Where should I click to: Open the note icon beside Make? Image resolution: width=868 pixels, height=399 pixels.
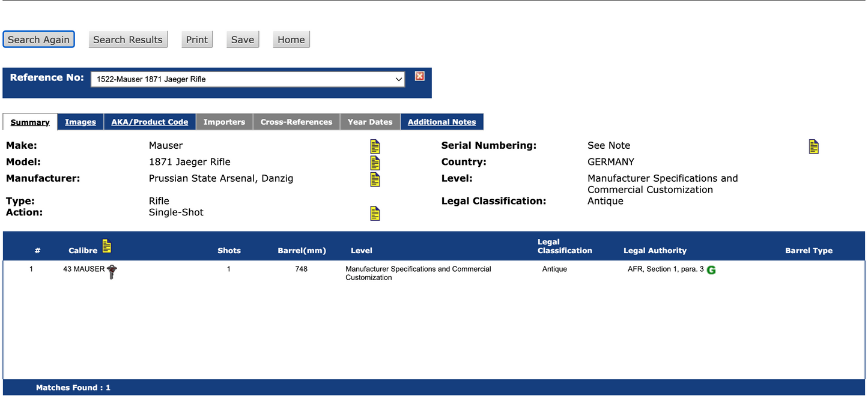tap(375, 146)
